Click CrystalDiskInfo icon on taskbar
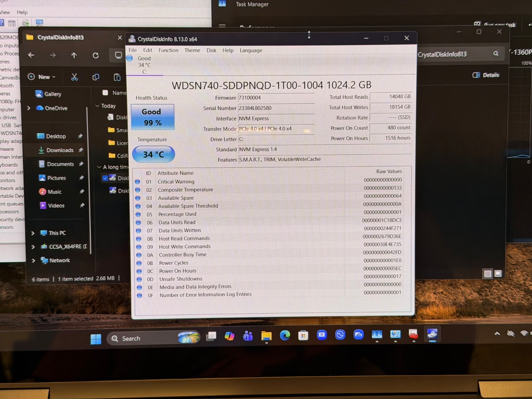Screen dimensions: 532x399 tap(432, 333)
